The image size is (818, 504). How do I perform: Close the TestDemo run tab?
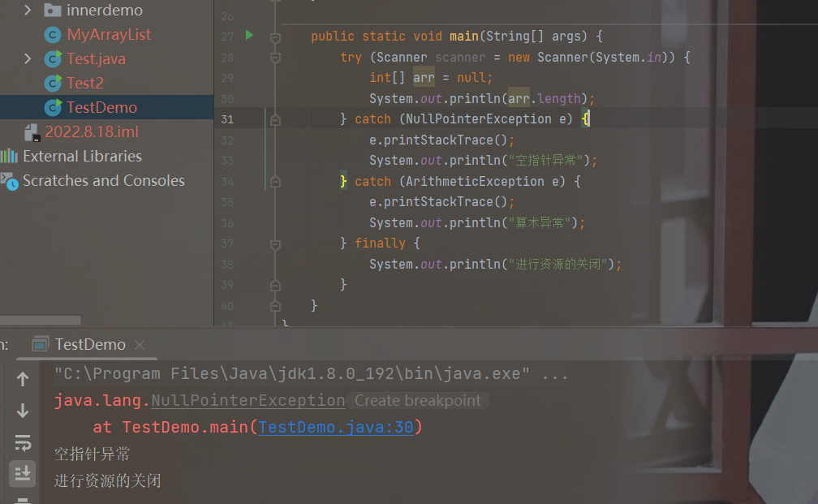[140, 345]
